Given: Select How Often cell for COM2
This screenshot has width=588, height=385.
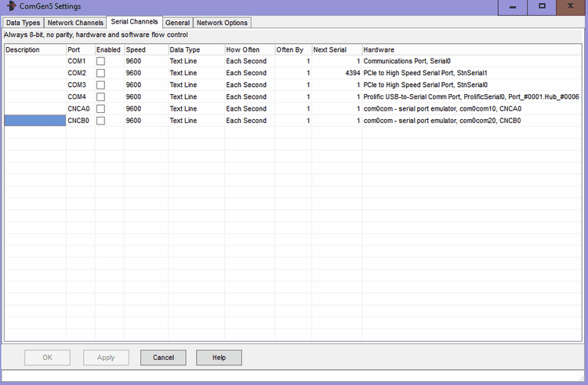Looking at the screenshot, I should (249, 73).
